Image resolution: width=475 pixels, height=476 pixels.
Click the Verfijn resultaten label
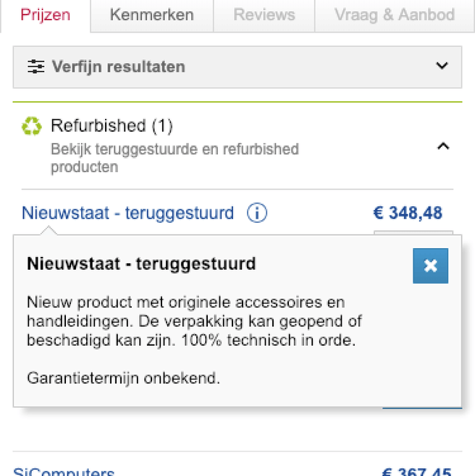click(119, 67)
